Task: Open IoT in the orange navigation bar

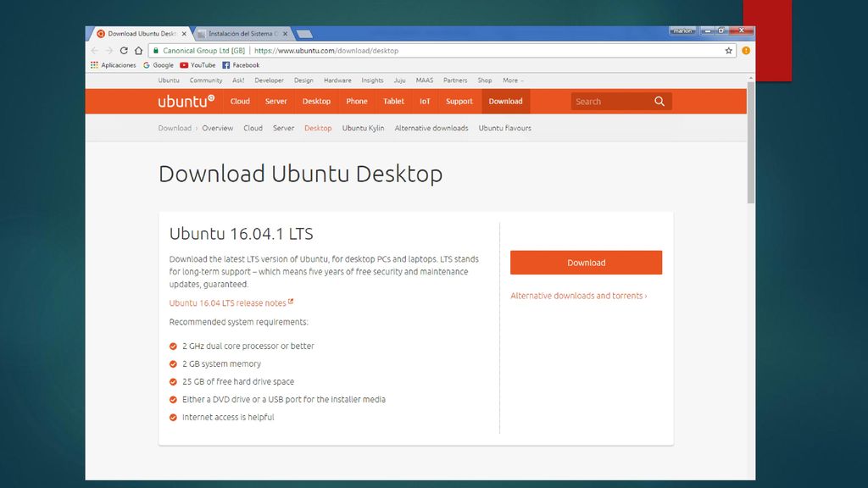Action: [425, 102]
